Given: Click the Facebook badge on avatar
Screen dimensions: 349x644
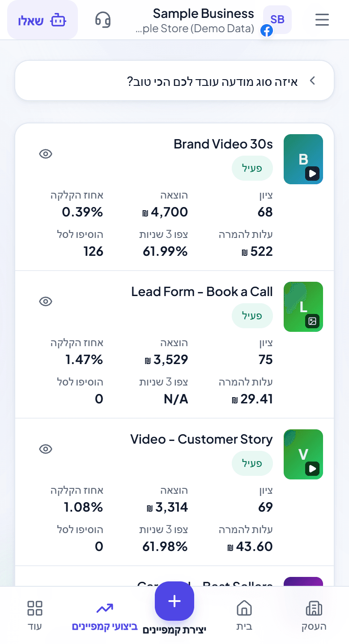Looking at the screenshot, I should pos(267,31).
